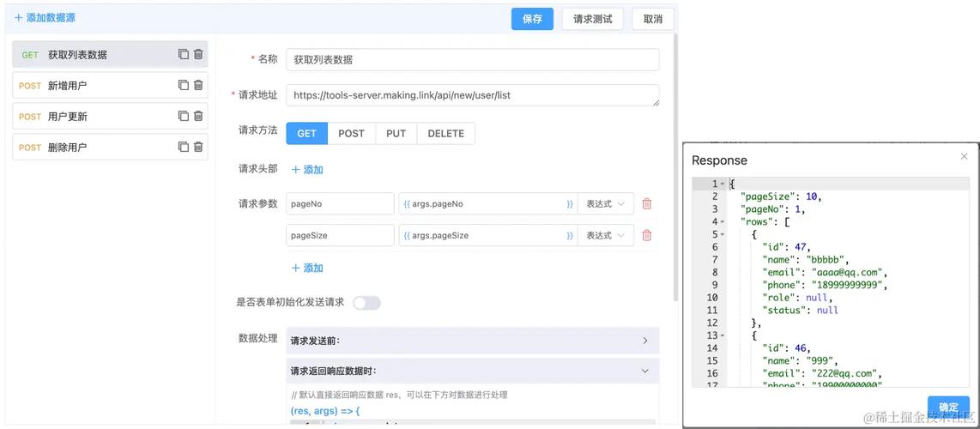Fold the object at line 13
This screenshot has width=980, height=429.
(x=722, y=335)
